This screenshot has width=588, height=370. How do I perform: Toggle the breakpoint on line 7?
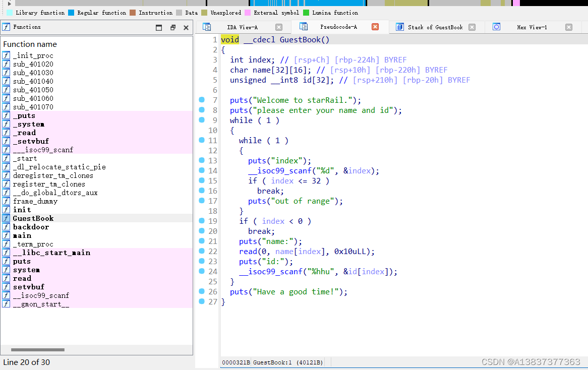tap(202, 100)
